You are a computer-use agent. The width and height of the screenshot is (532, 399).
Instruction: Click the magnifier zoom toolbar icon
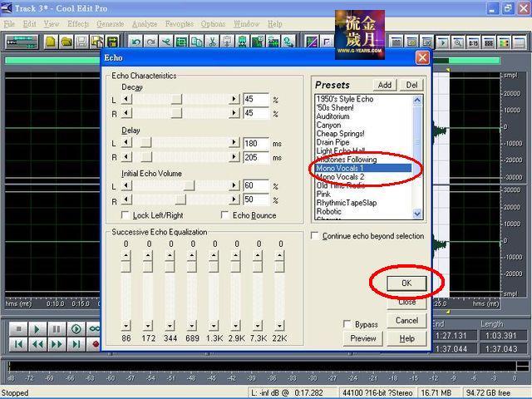tap(458, 42)
